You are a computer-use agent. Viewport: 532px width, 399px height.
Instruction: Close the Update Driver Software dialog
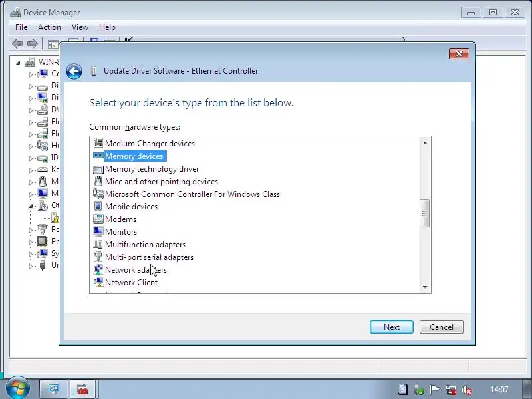459,54
